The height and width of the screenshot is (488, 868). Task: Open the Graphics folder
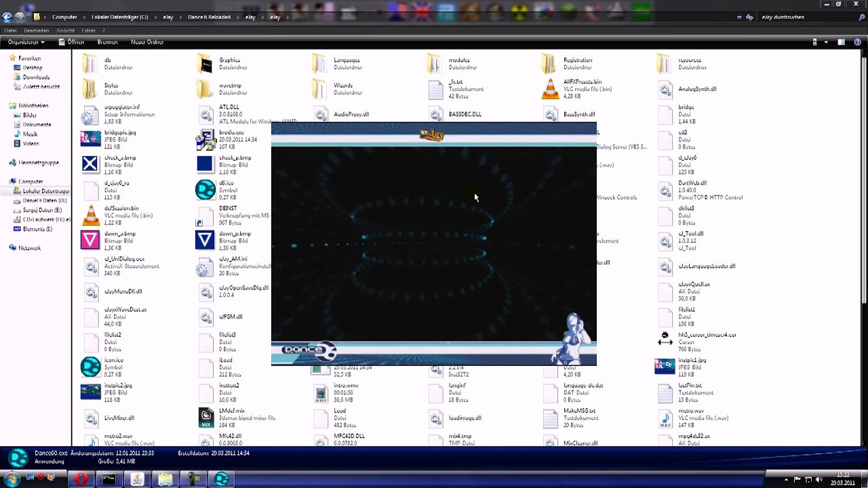(205, 64)
